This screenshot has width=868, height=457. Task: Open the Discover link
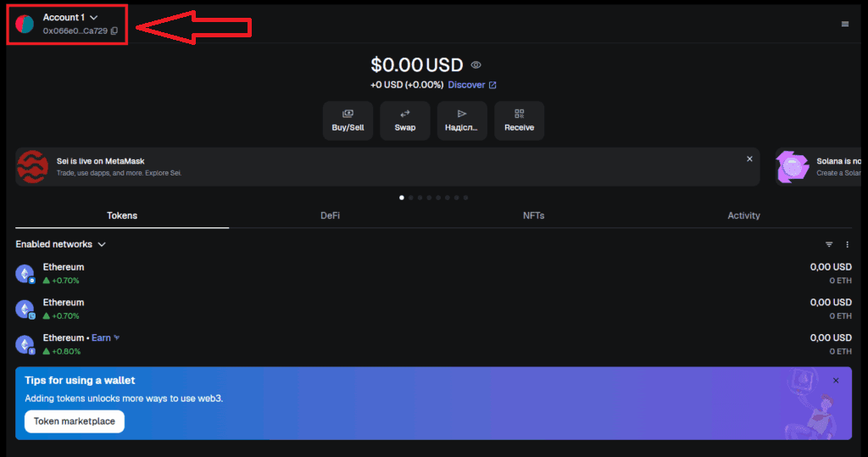[471, 85]
